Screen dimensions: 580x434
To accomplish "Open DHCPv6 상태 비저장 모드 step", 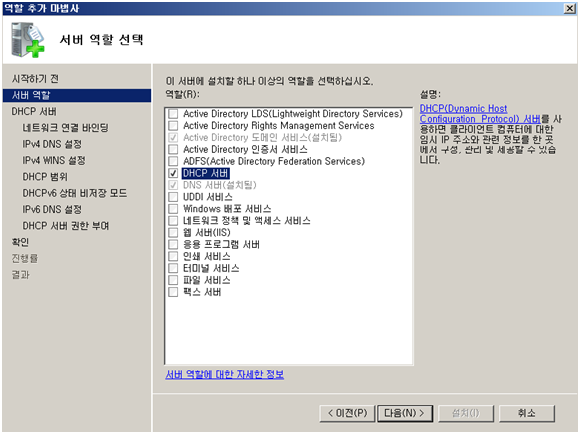I will pos(75,193).
